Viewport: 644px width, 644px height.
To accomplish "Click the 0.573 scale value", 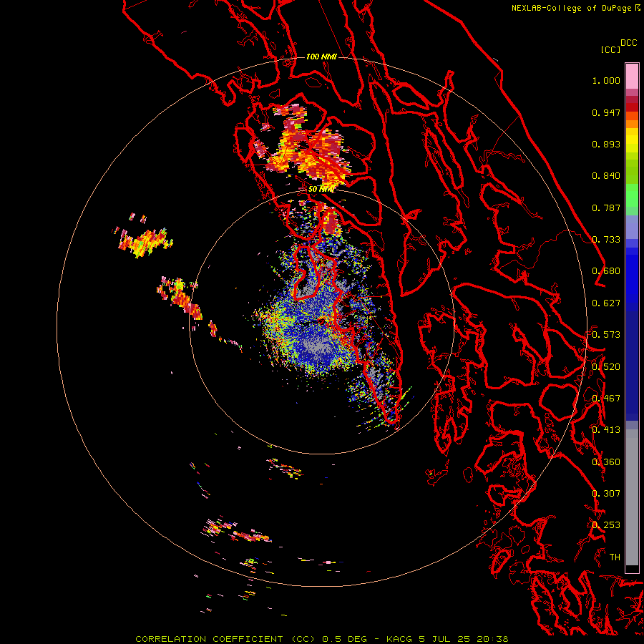I will [606, 335].
